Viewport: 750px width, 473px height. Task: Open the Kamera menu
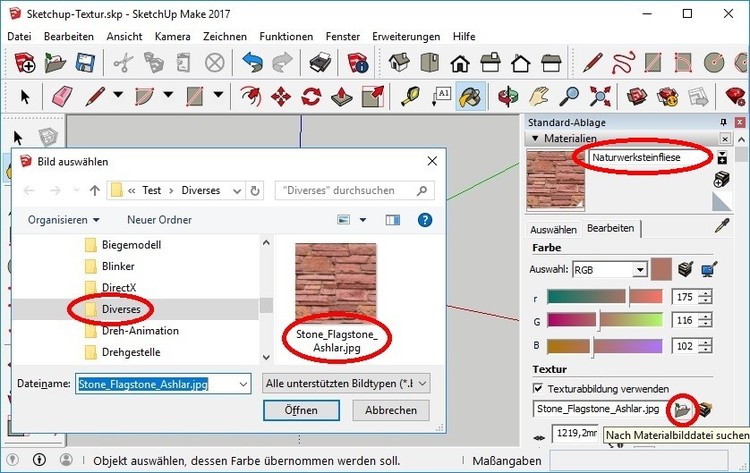[x=173, y=36]
